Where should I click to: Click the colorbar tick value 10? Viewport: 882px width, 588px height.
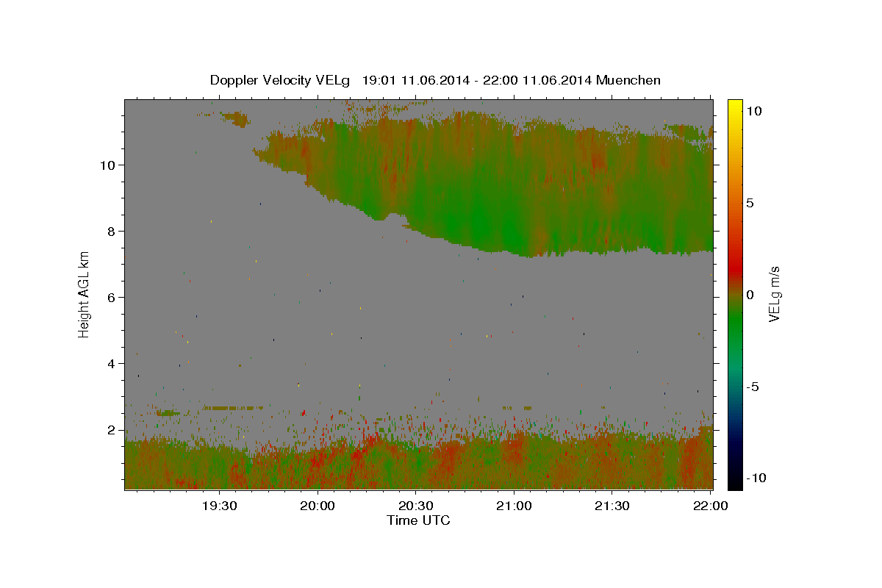point(753,110)
